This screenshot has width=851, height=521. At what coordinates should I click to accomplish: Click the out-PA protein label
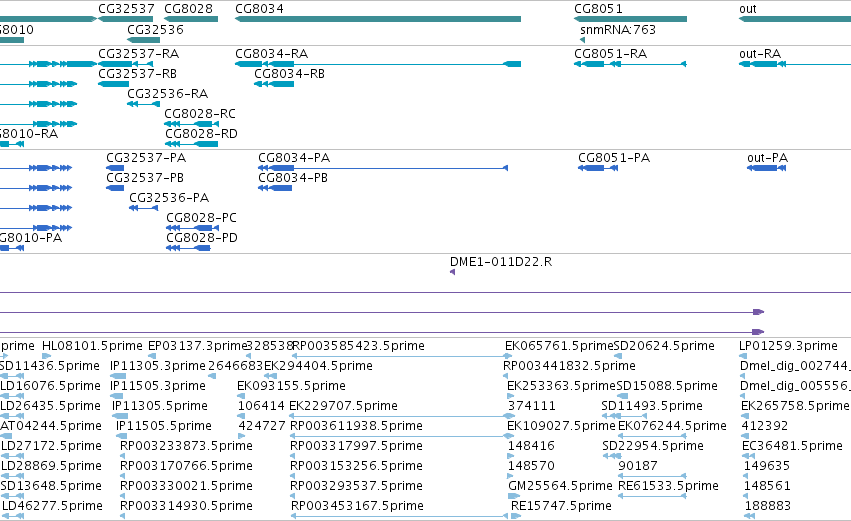point(767,158)
